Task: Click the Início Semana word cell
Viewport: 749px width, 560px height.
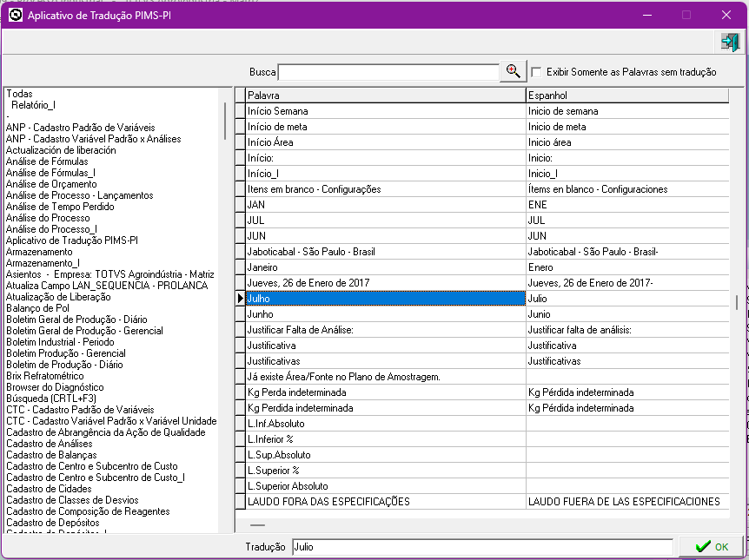Action: coord(386,111)
